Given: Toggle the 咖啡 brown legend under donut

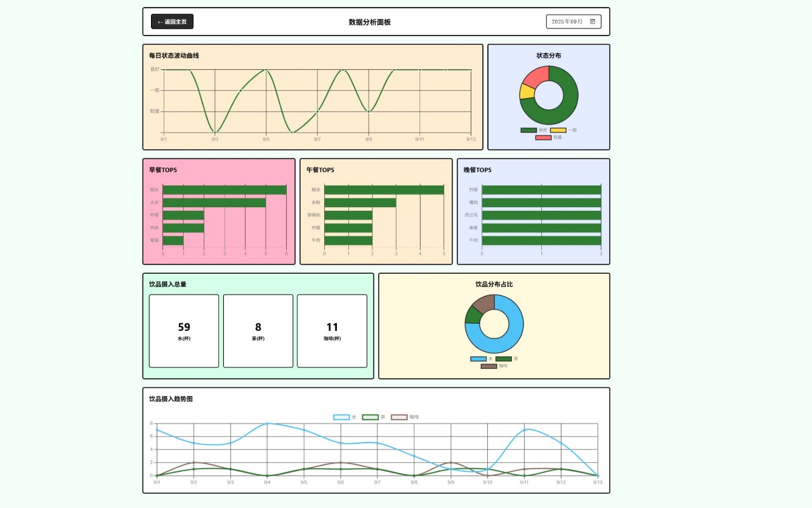Looking at the screenshot, I should pyautogui.click(x=494, y=366).
